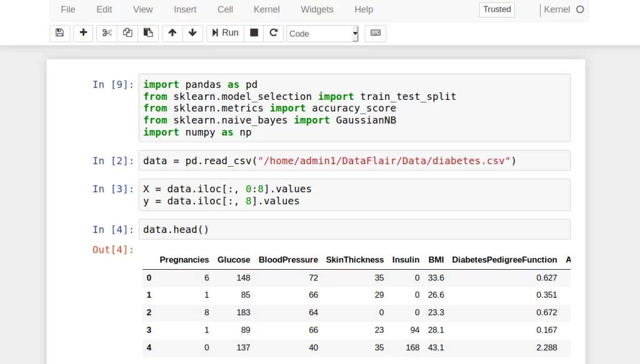Open command palette keyboard icon
Image resolution: width=640 pixels, height=364 pixels.
point(375,33)
